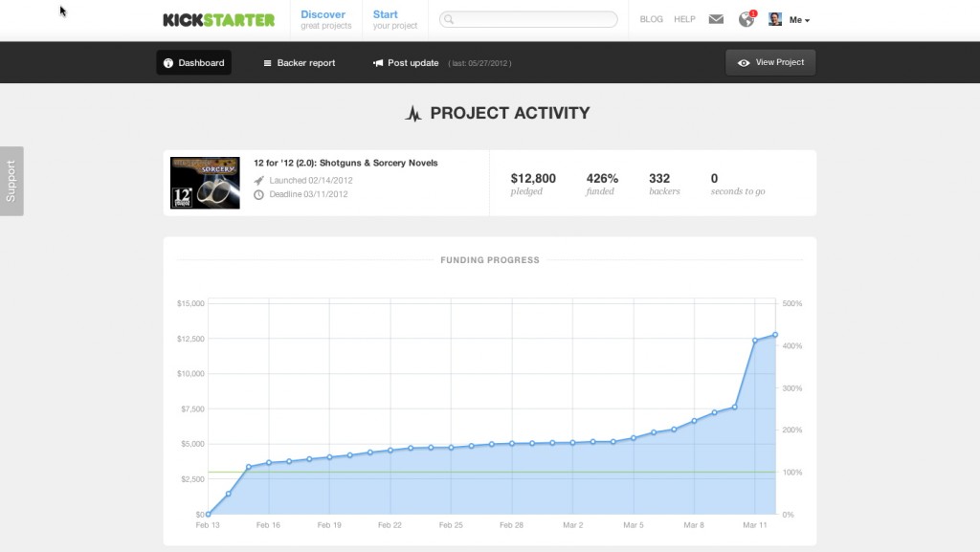Click the $12,800 pledged amount
980x552 pixels.
[x=533, y=179]
